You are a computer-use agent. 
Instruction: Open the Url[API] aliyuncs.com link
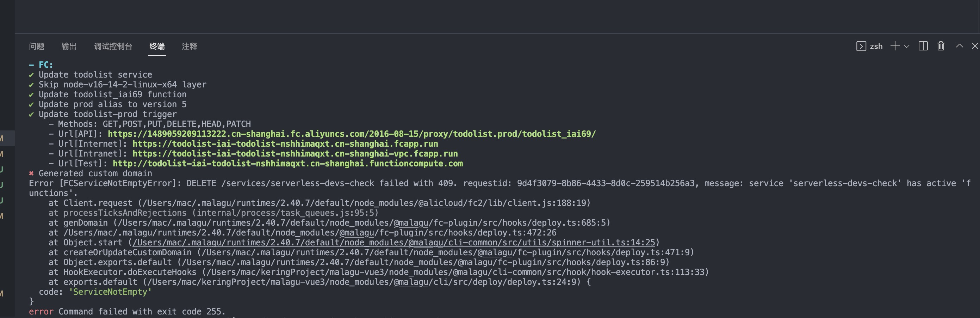pyautogui.click(x=352, y=134)
